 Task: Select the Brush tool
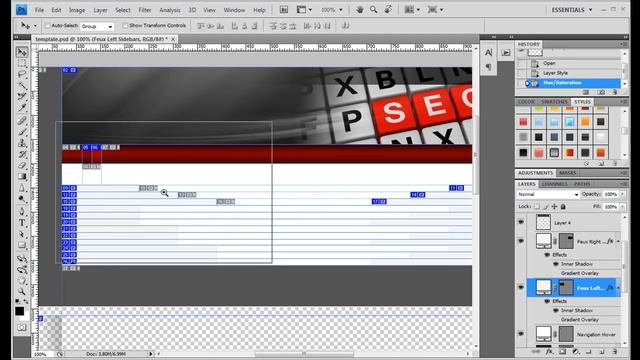coord(22,131)
